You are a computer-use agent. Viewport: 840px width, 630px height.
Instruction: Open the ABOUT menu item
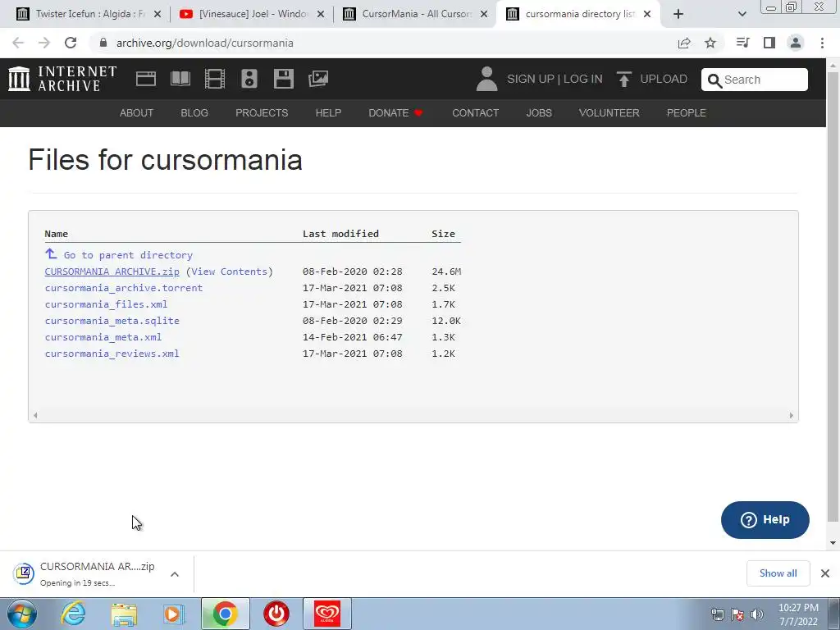point(136,113)
